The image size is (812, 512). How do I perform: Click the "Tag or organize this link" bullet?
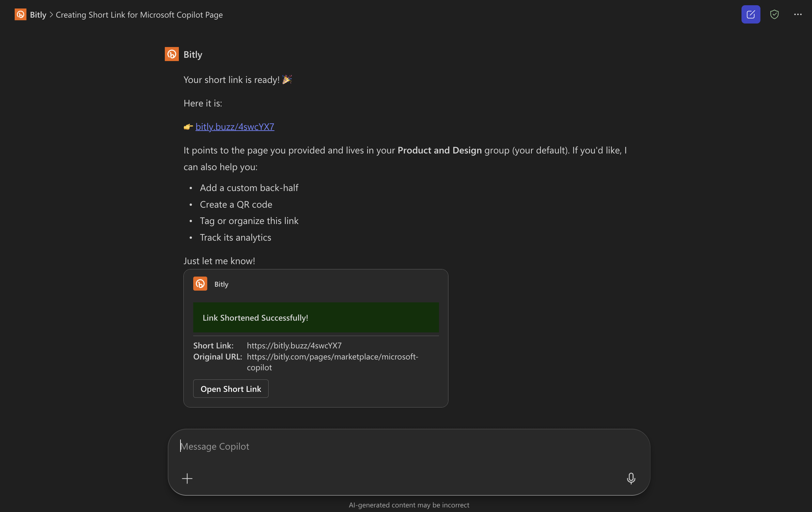[249, 221]
